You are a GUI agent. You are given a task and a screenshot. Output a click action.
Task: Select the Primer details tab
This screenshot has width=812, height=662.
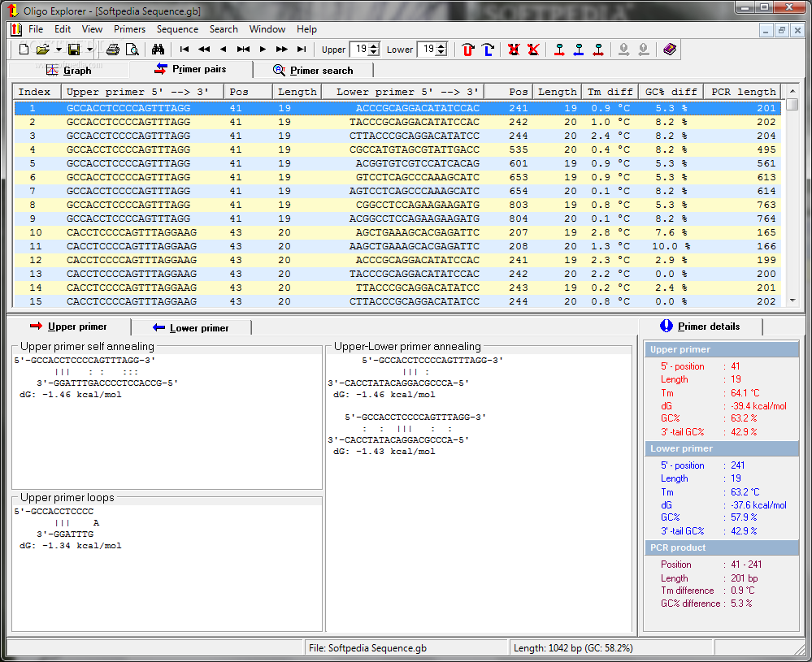tap(700, 326)
